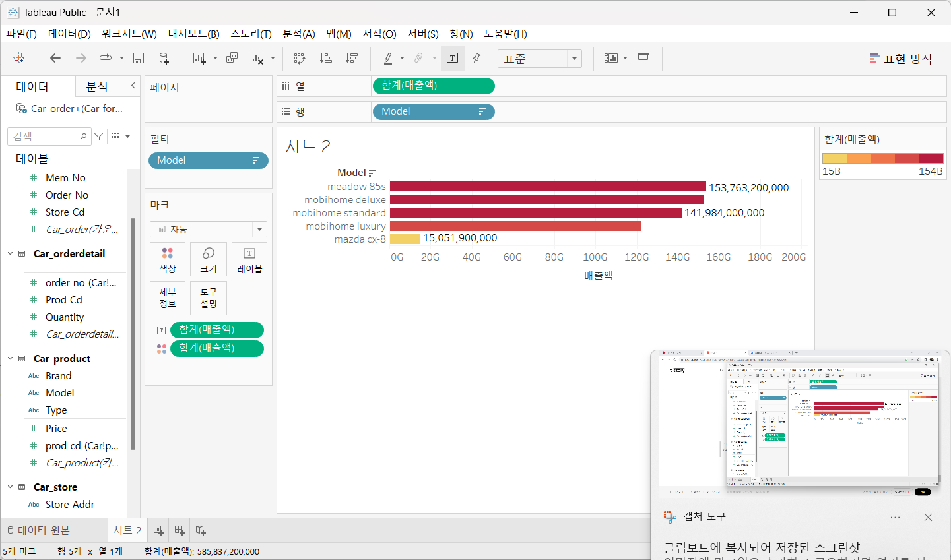Open the 분석(A) menu
Image resolution: width=951 pixels, height=560 pixels.
(x=299, y=34)
